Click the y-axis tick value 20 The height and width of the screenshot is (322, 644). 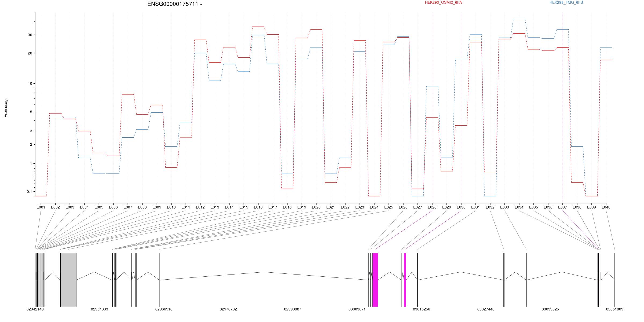click(30, 53)
